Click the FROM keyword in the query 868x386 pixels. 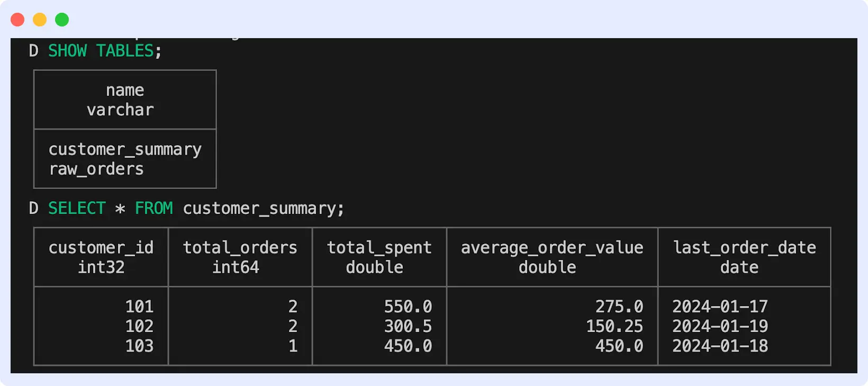coord(155,208)
